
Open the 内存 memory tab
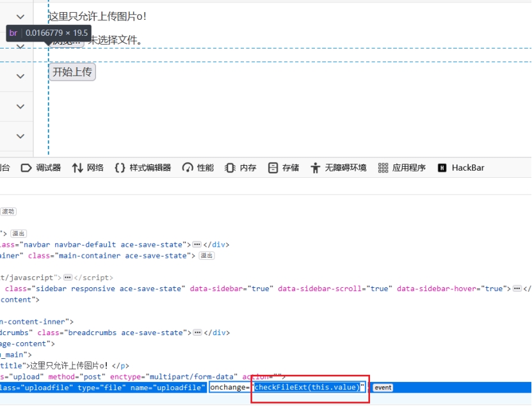[x=241, y=168]
